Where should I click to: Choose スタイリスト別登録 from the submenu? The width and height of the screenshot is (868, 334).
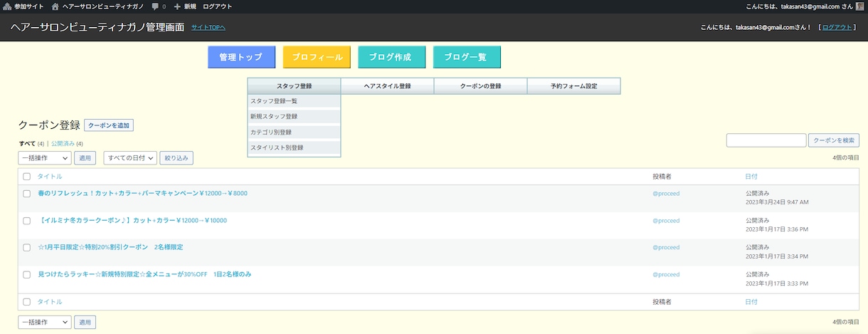(294, 147)
